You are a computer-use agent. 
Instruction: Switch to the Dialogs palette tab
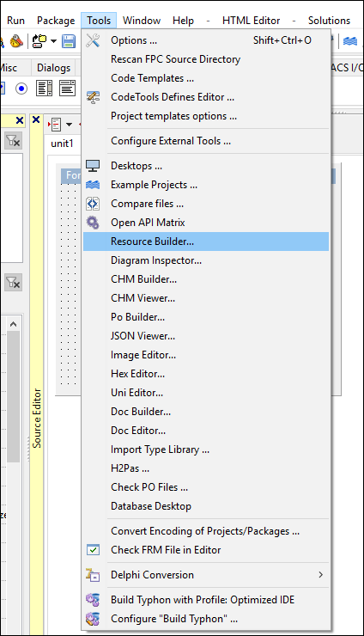pos(53,68)
